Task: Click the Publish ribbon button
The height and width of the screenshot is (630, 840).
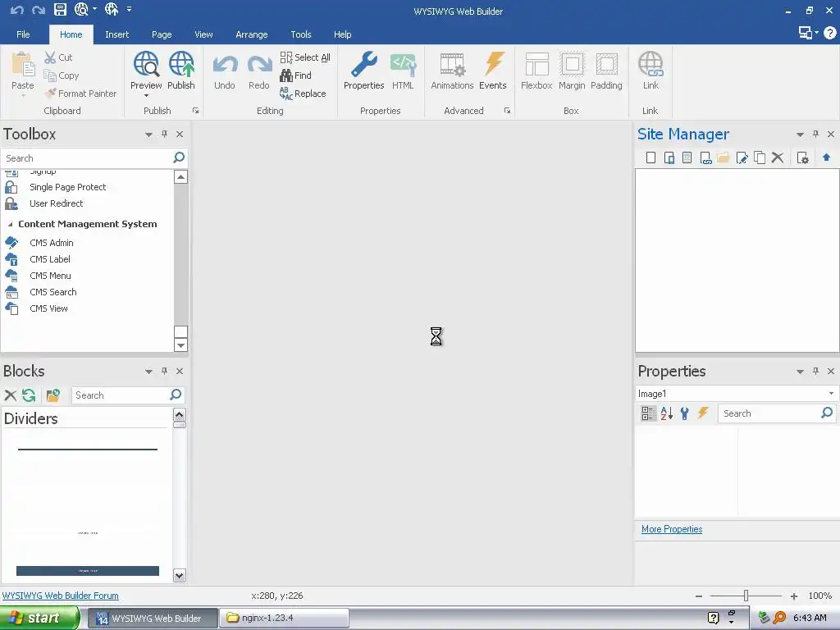Action: point(181,71)
